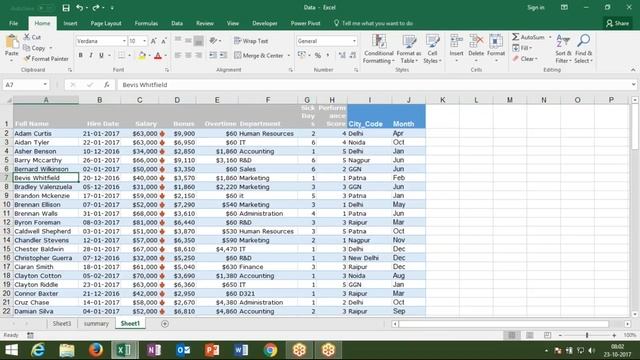Toggle Bold formatting
Image resolution: width=640 pixels, height=360 pixels.
pyautogui.click(x=81, y=55)
